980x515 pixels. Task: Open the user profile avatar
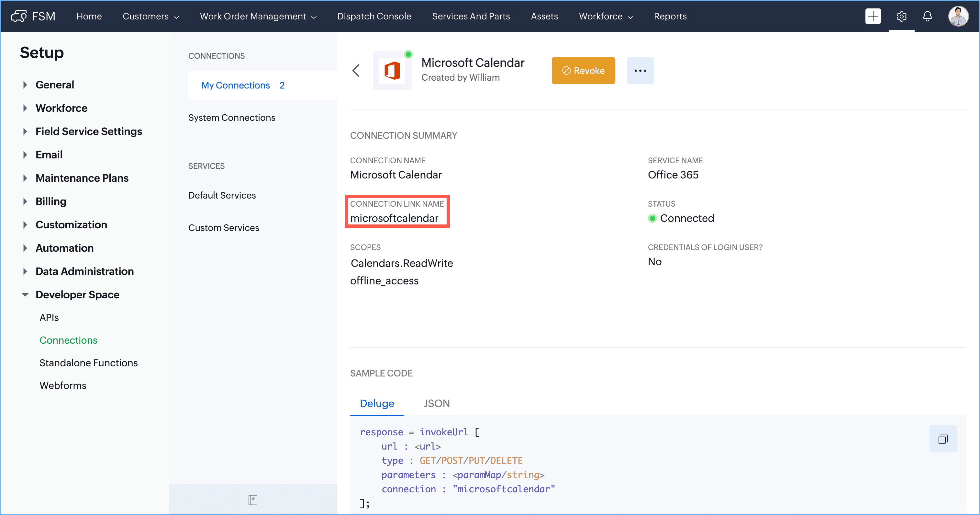click(958, 17)
